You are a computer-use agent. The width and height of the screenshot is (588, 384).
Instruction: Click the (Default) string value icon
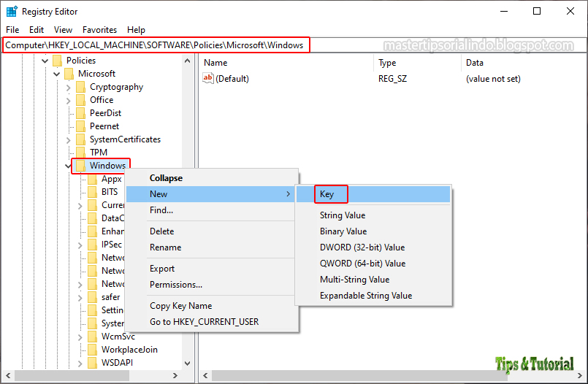coord(207,78)
